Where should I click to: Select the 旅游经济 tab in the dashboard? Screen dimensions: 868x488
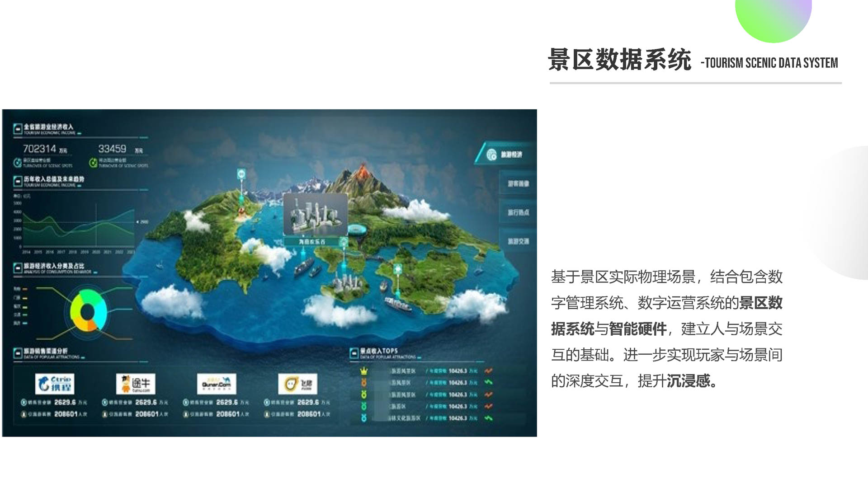505,155
